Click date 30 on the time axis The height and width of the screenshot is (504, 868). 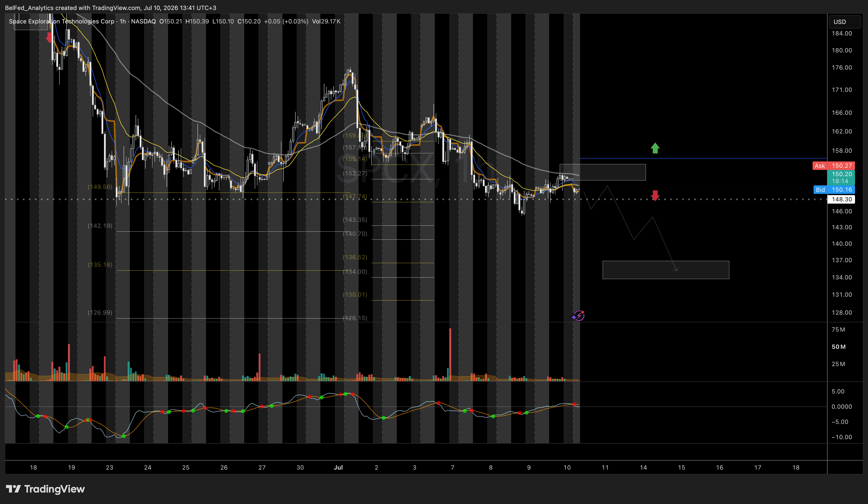(x=300, y=468)
